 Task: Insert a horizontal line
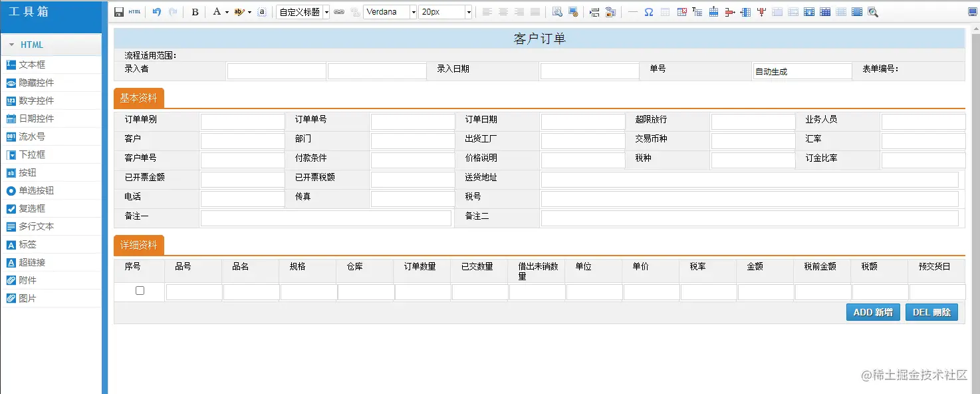pyautogui.click(x=633, y=12)
